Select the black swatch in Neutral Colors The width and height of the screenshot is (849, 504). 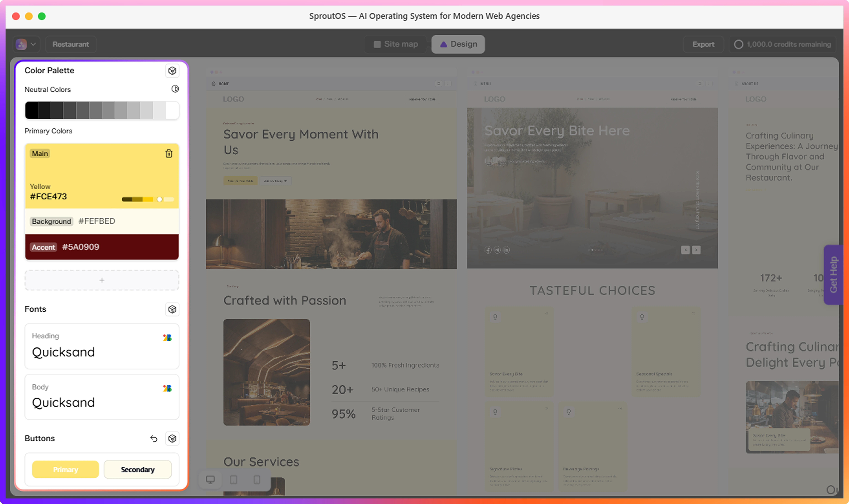click(x=32, y=110)
